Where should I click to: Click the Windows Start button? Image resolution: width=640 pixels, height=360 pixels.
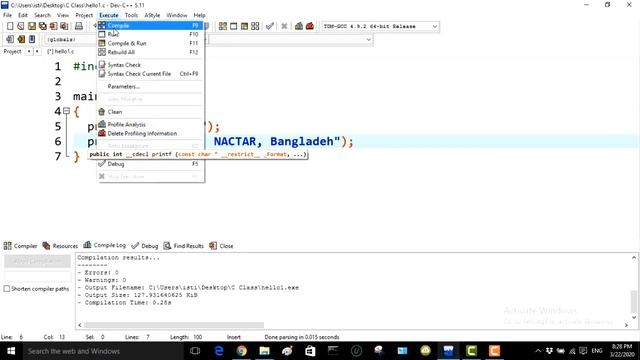11,351
